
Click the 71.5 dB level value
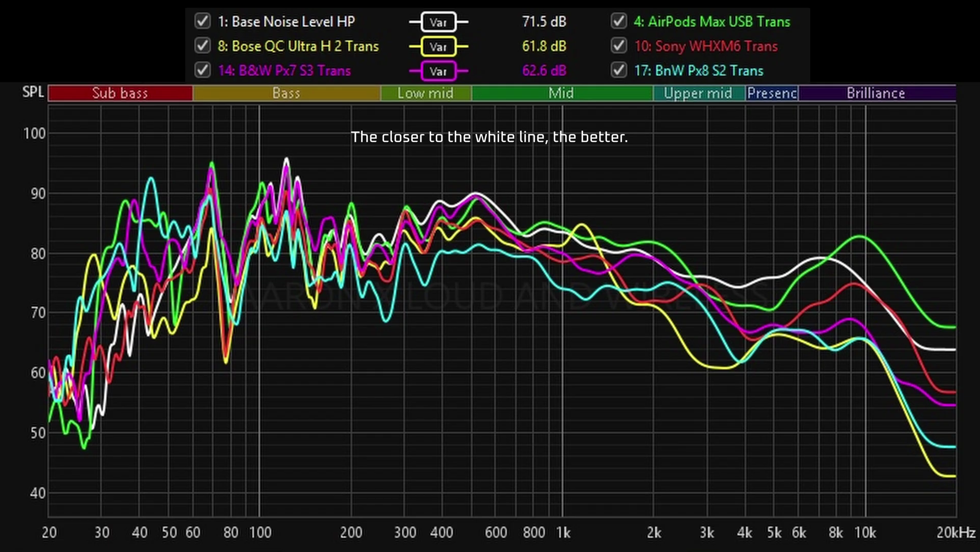544,21
